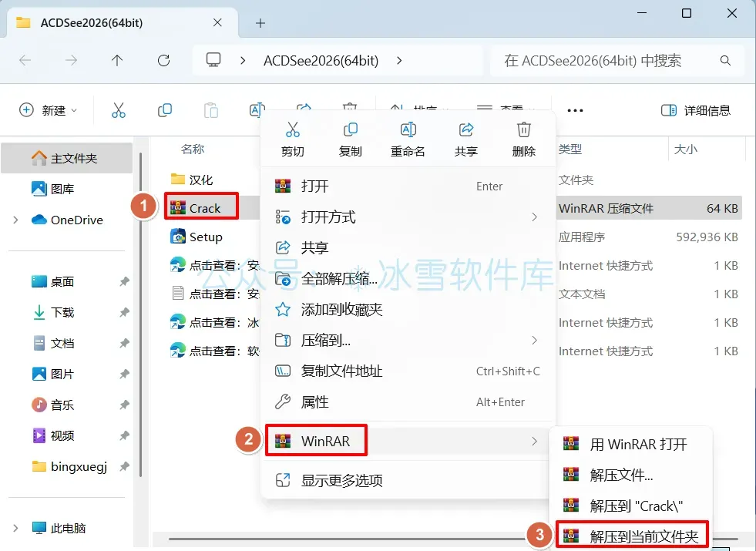Click the Rename icon in context menu
The height and width of the screenshot is (551, 756).
click(408, 129)
